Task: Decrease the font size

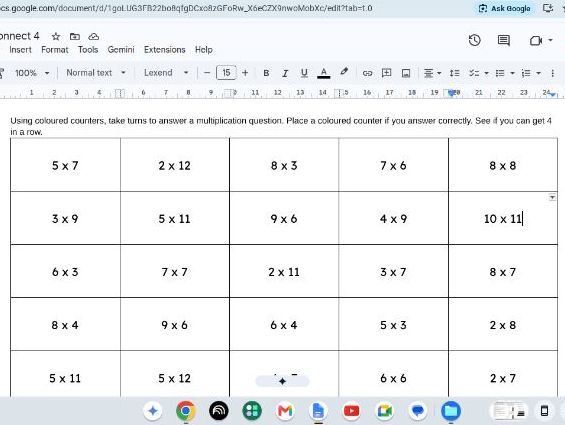Action: pos(207,73)
